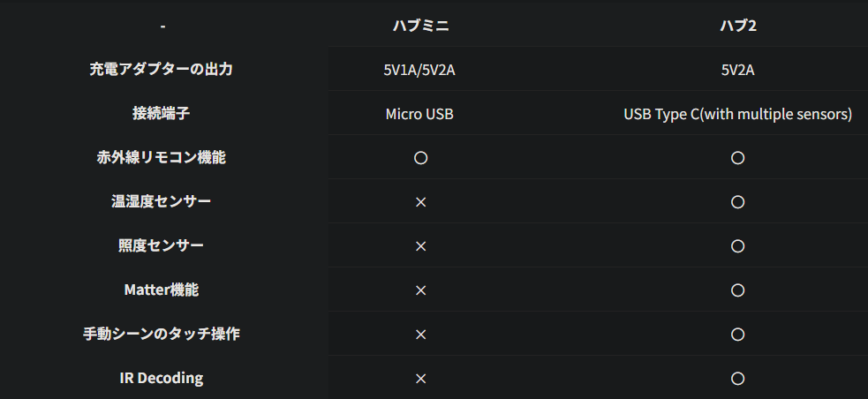Click the circle icon for ハブミニ 赤外線リモコン機能
868x399 pixels.
pos(420,158)
